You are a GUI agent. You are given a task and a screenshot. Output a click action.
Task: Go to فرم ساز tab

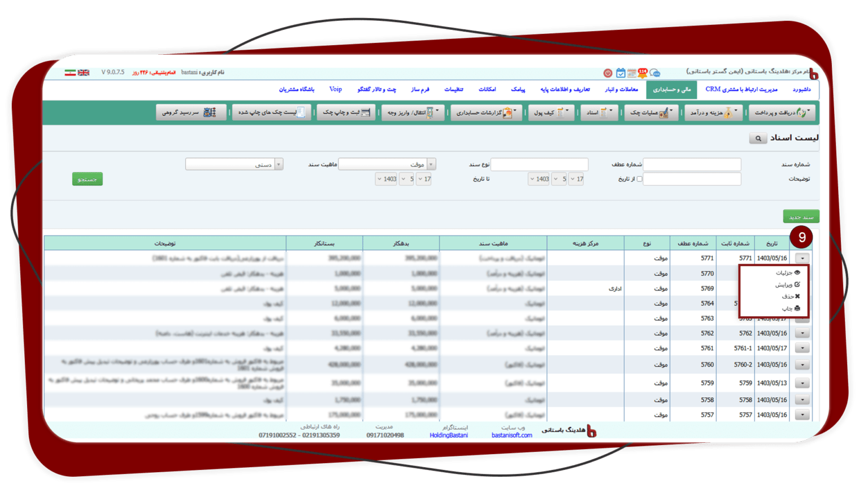[x=420, y=90]
